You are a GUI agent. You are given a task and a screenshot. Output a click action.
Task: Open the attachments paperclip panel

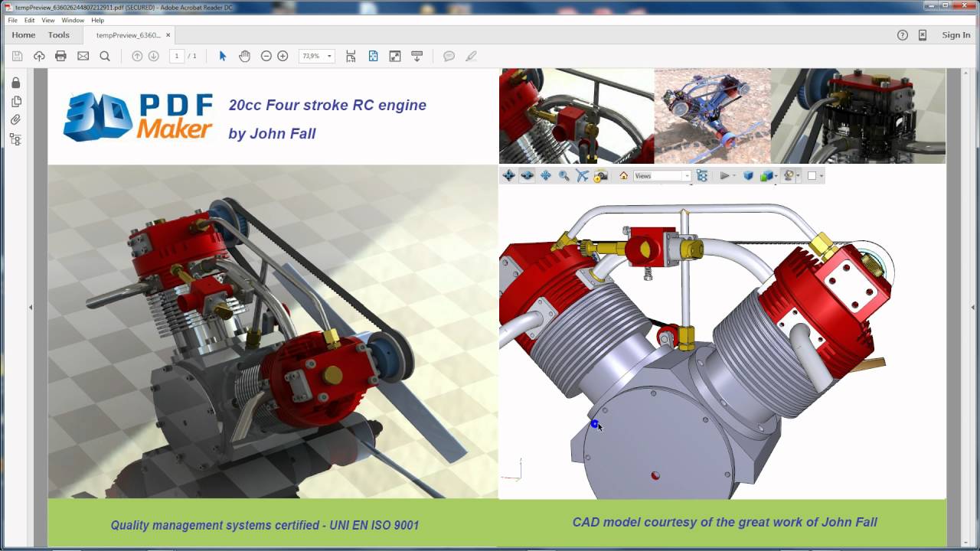click(15, 120)
